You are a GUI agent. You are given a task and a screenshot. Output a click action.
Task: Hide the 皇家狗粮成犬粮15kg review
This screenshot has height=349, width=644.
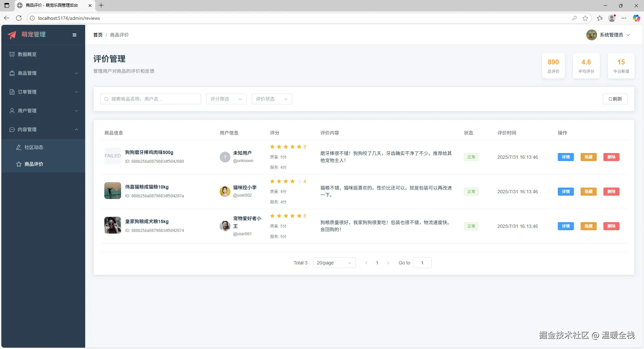589,226
